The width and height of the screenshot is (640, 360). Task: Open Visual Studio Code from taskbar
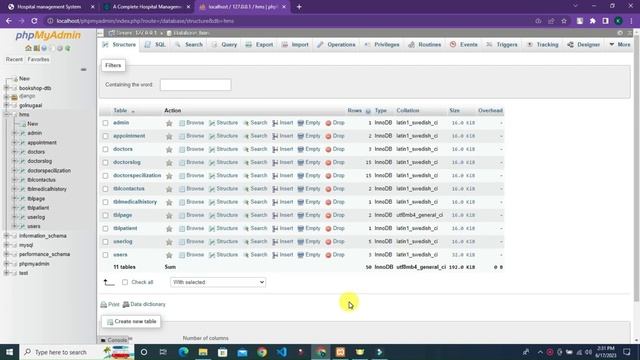tap(282, 352)
